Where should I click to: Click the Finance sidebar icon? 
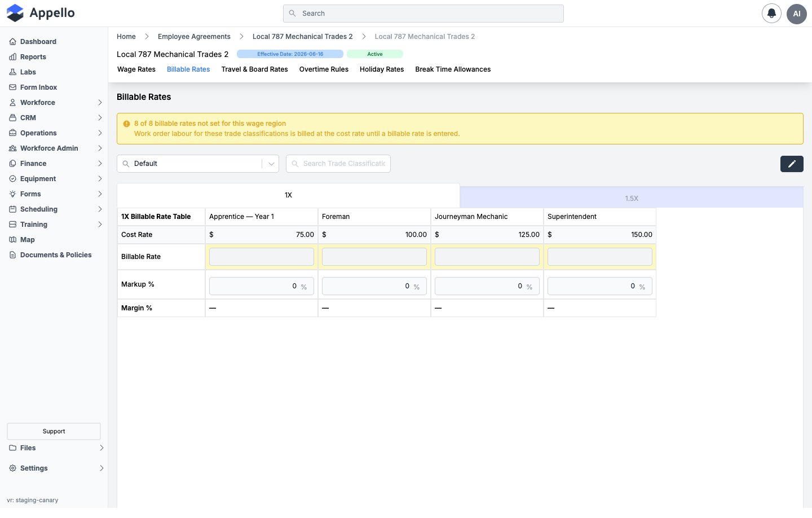[x=12, y=164]
